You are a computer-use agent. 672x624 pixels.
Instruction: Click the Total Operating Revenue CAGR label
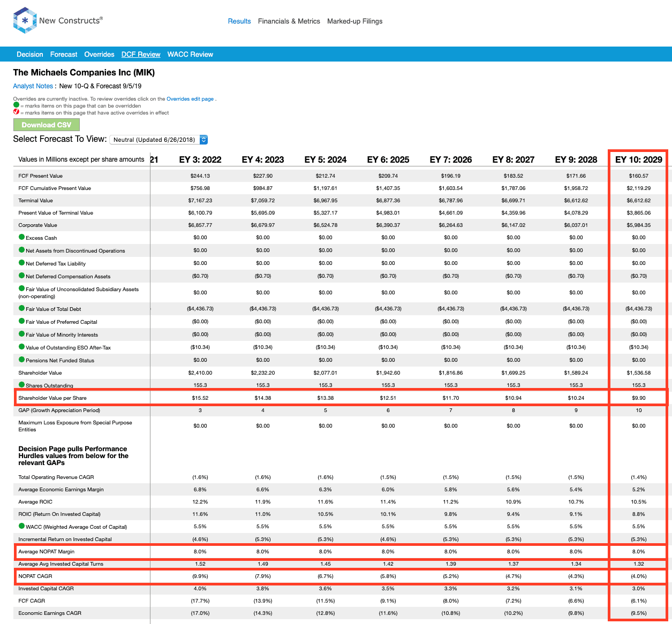click(x=56, y=477)
